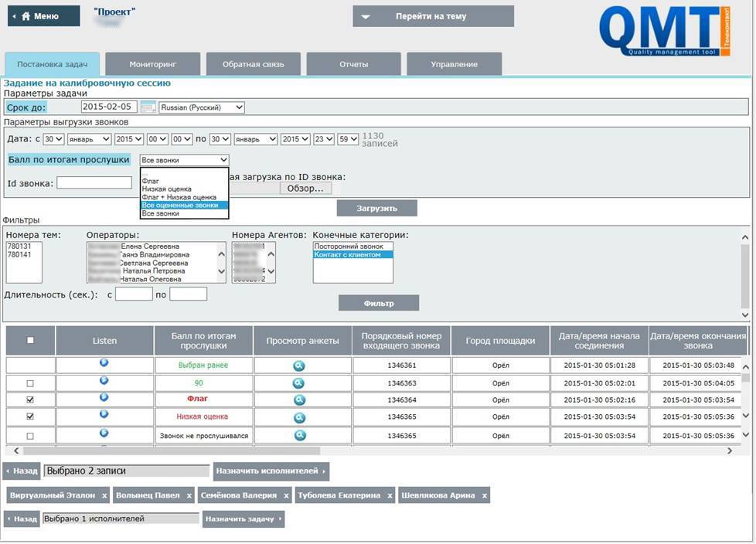Screen dimensions: 756x544
Task: Open questionnaire for Звонок не прослушивался row
Action: click(300, 435)
